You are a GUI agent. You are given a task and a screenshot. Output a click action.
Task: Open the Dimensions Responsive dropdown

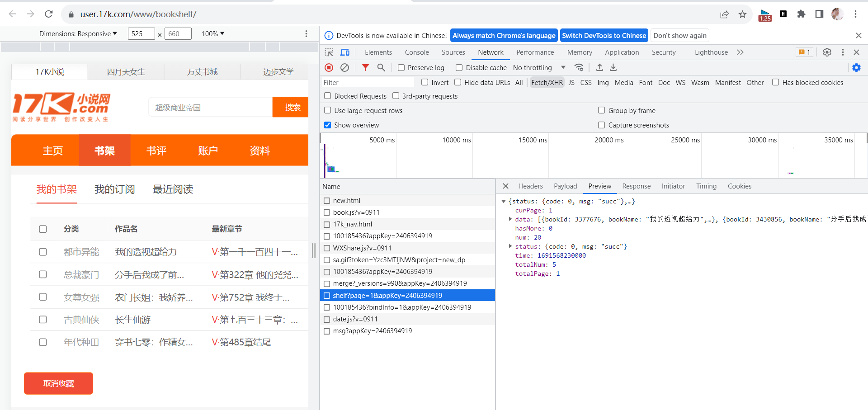(78, 34)
